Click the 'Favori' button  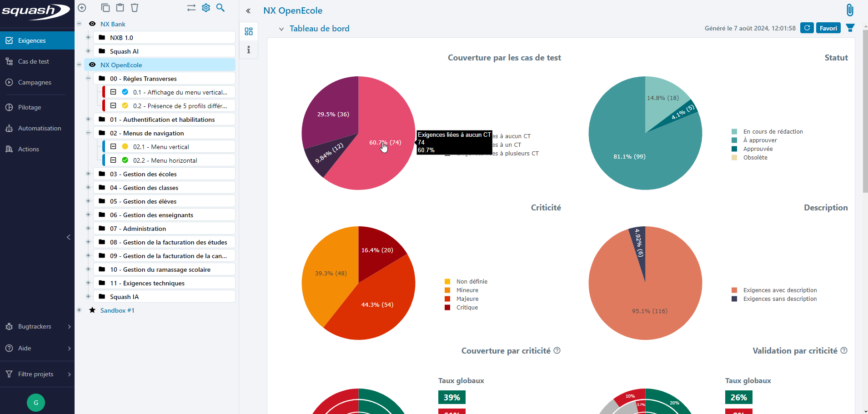click(828, 28)
